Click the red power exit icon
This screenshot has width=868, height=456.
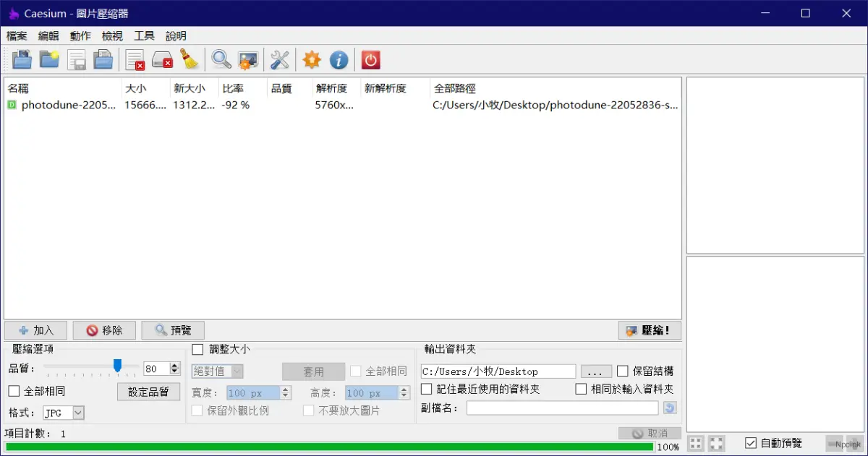[x=370, y=60]
